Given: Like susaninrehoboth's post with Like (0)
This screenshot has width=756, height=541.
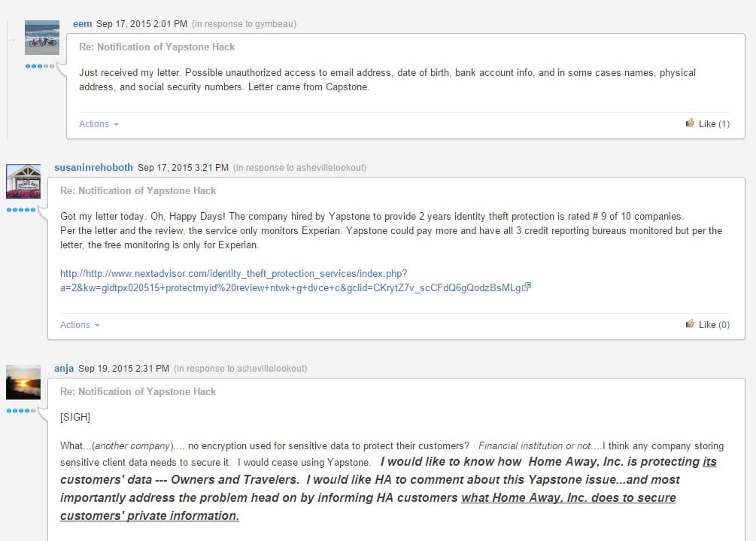Looking at the screenshot, I should [708, 325].
